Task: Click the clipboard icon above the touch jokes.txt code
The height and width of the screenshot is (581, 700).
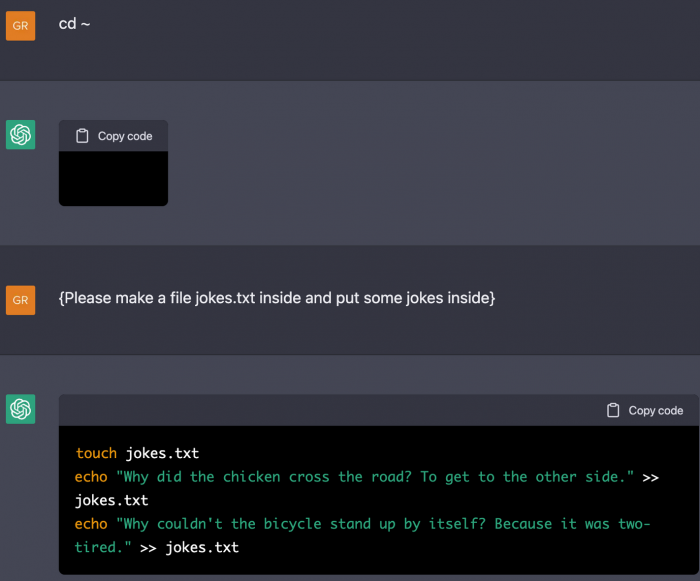Action: pyautogui.click(x=613, y=410)
